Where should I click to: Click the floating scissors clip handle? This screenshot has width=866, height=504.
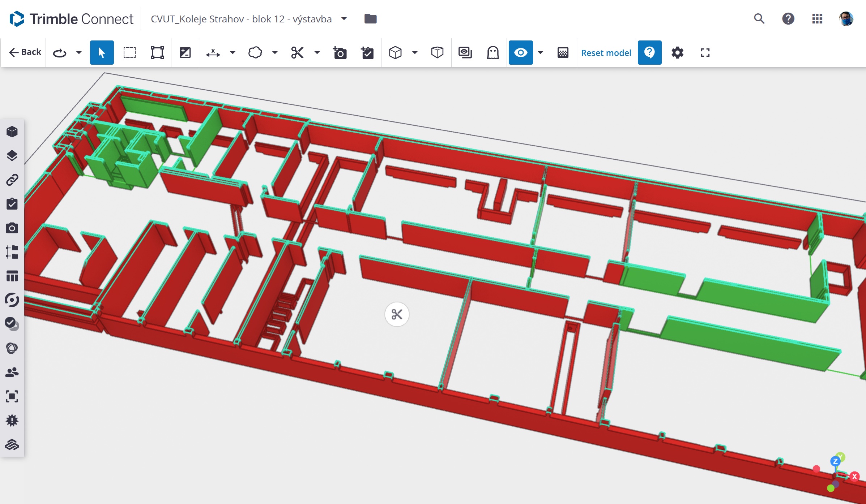tap(397, 314)
